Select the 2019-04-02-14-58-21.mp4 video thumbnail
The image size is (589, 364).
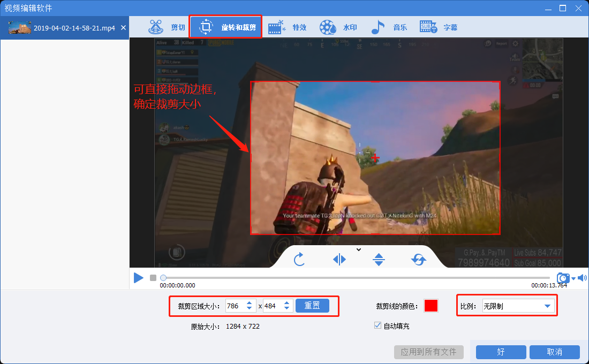(20, 28)
